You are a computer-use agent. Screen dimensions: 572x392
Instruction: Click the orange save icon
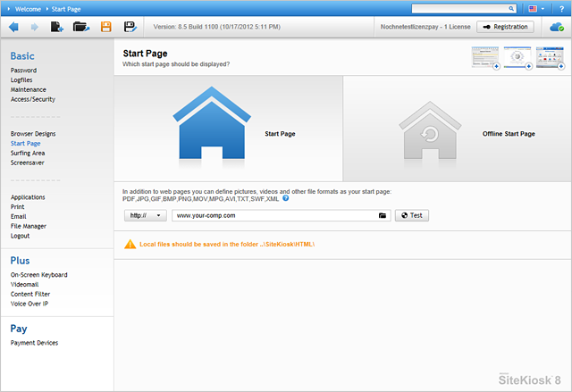tap(106, 27)
